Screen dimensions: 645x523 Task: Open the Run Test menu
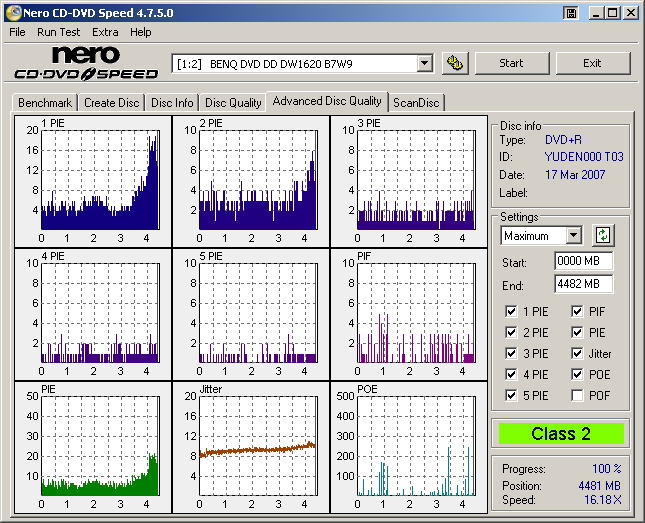coord(59,32)
